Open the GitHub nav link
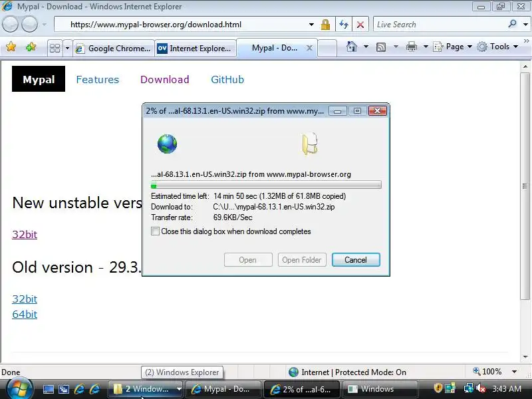The image size is (532, 399). (227, 79)
